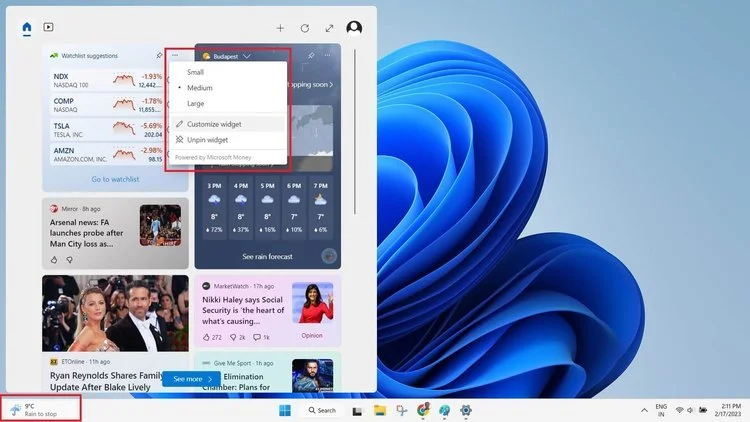
Task: Open Task View from taskbar
Action: [357, 411]
